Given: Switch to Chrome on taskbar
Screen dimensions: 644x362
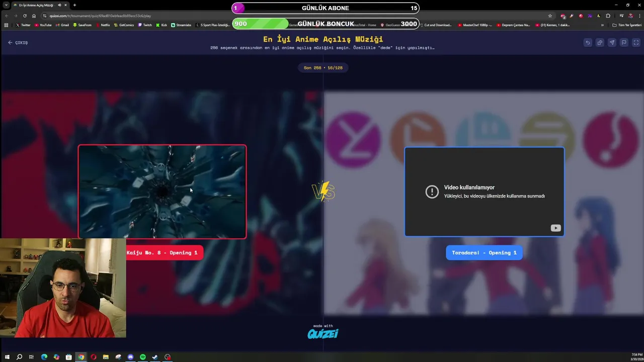Looking at the screenshot, I should (x=81, y=357).
